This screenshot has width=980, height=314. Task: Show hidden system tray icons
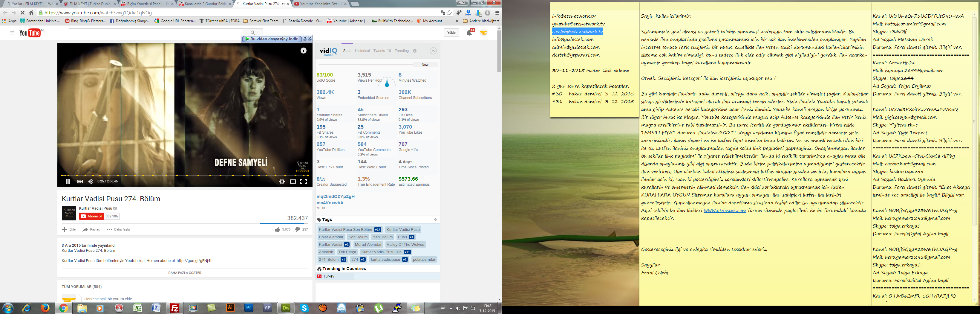tap(451, 308)
